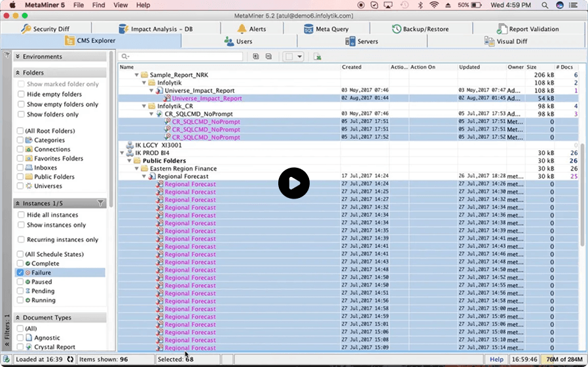Viewport: 588px width, 367px height.
Task: Collapse the Folders panel section
Action: pyautogui.click(x=18, y=73)
